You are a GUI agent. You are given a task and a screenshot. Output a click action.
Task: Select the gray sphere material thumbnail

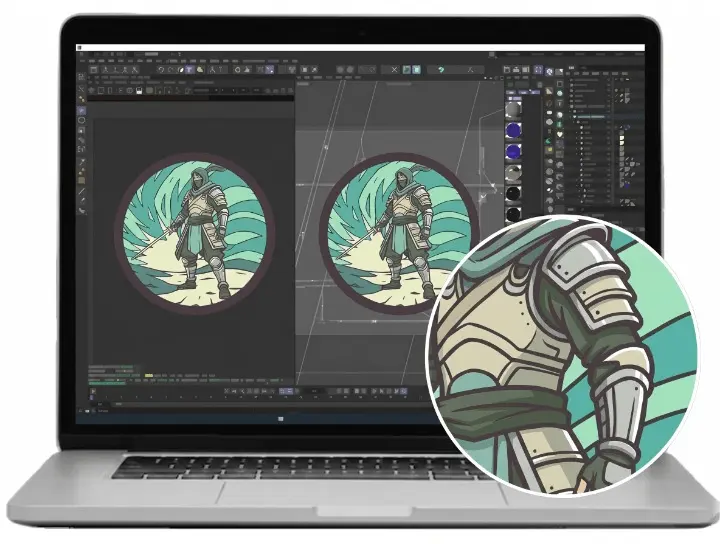[513, 109]
